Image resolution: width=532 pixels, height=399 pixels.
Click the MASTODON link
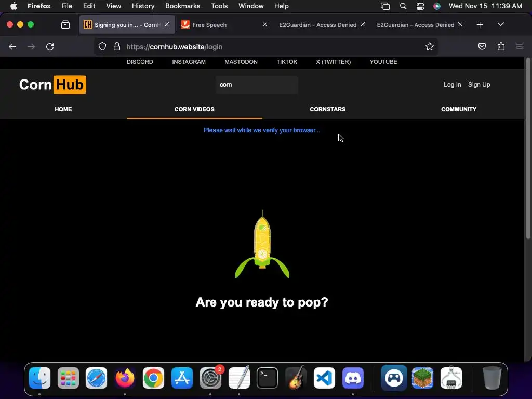(241, 62)
